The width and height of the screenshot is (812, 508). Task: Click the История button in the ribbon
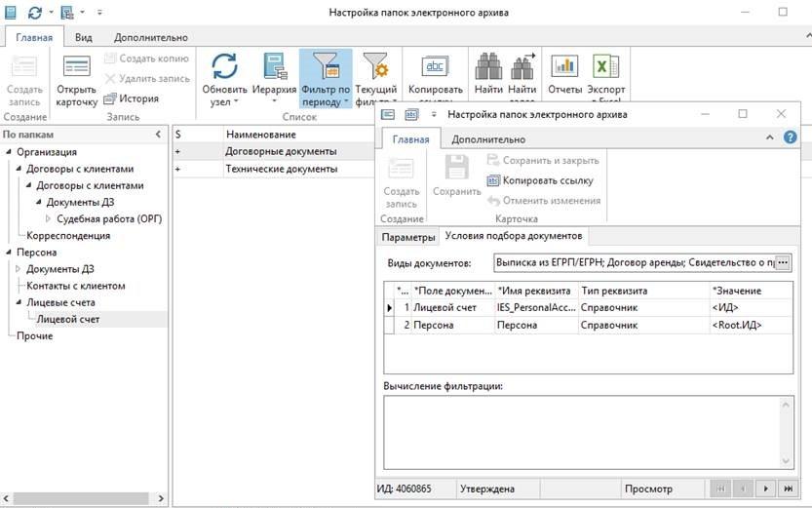pyautogui.click(x=132, y=98)
